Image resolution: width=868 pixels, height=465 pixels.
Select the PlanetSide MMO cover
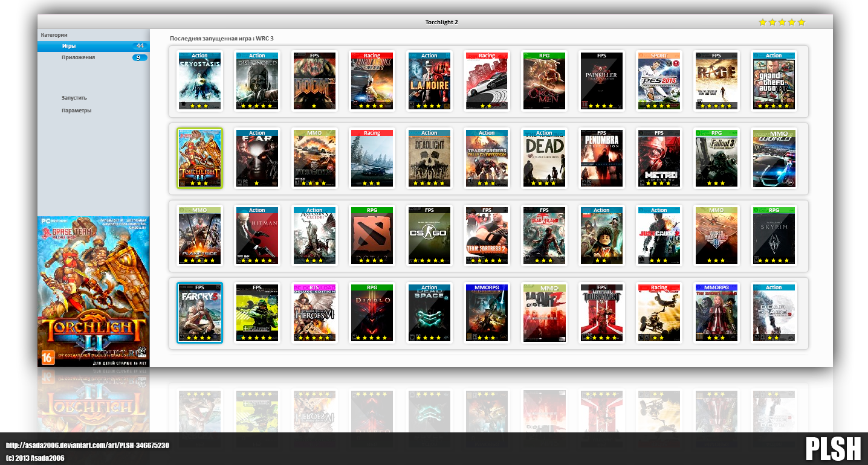click(x=199, y=236)
